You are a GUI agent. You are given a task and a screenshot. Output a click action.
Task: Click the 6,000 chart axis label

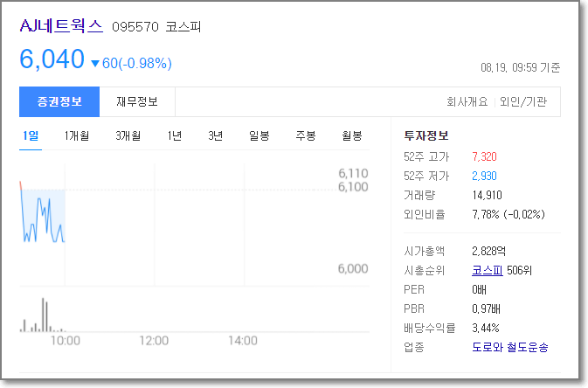point(353,268)
